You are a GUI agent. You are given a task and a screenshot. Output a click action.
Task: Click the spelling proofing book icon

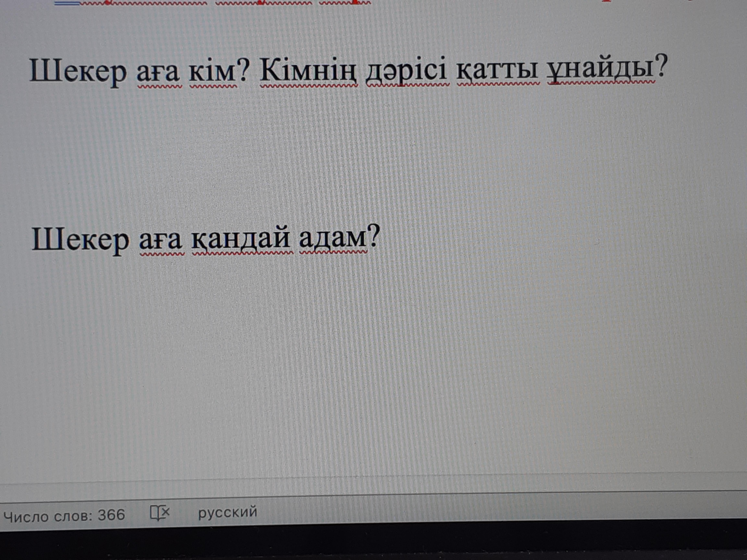click(x=160, y=513)
